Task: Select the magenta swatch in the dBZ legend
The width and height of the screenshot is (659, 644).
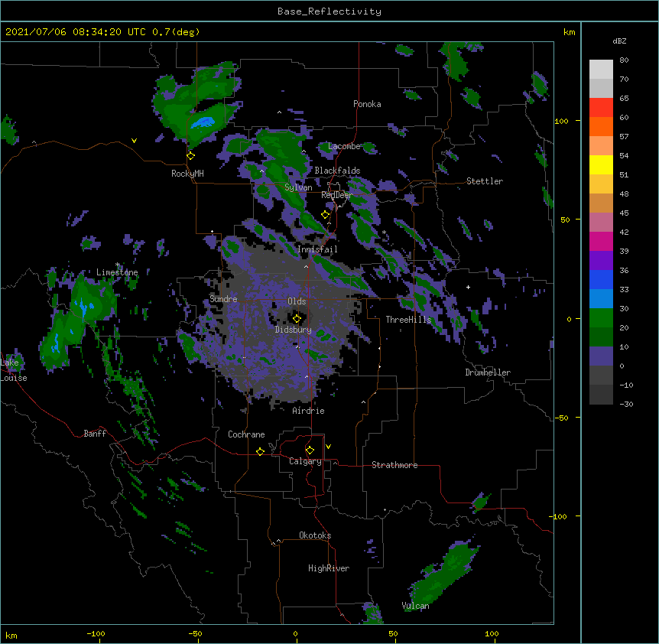Action: (601, 241)
